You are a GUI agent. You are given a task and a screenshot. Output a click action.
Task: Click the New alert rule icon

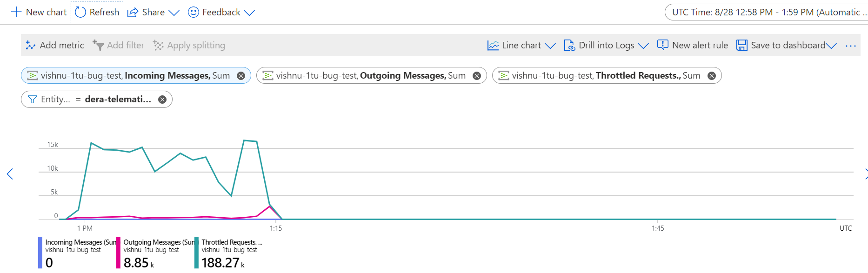(663, 45)
